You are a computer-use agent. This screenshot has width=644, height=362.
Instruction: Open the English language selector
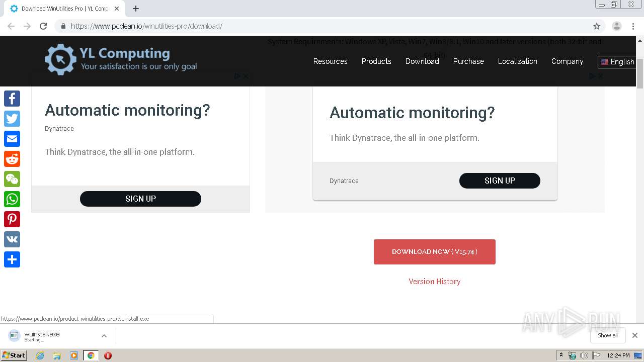617,62
